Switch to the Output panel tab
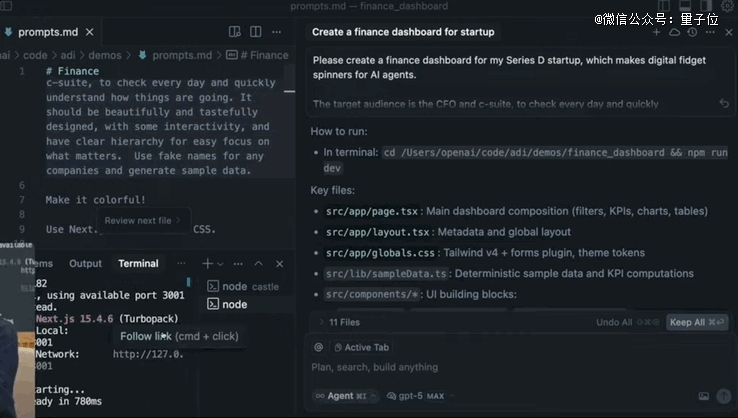 [x=85, y=264]
